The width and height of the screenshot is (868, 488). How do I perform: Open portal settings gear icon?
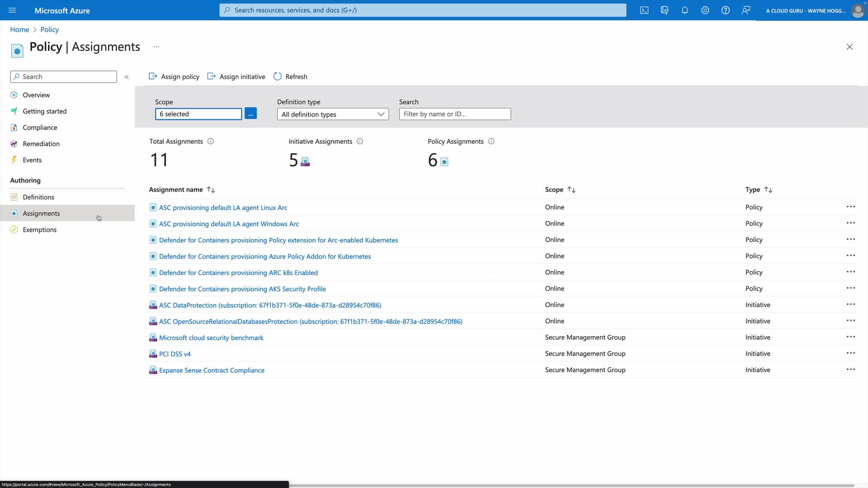(x=705, y=10)
